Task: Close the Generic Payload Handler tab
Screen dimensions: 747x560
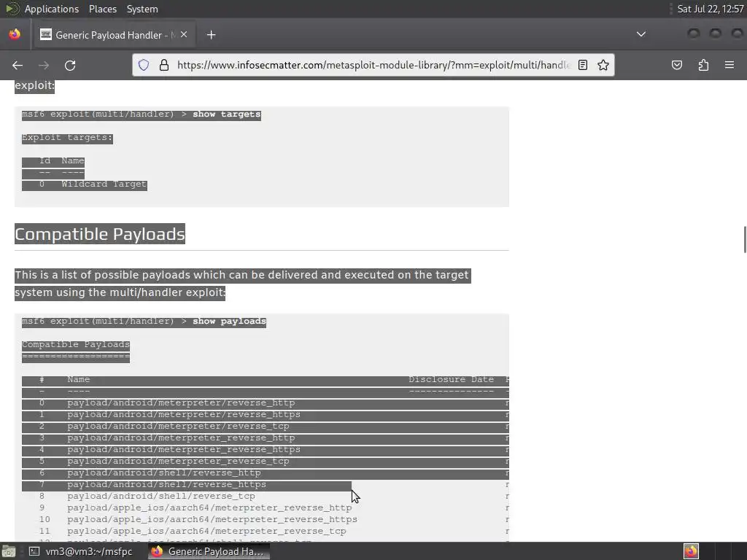Action: (184, 34)
